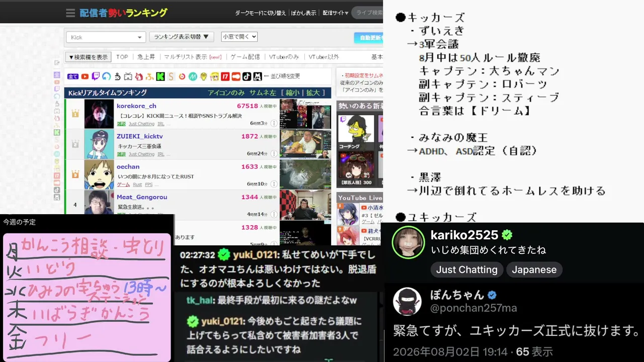Focus the ライブ検索 search field
This screenshot has width=644, height=362.
368,13
